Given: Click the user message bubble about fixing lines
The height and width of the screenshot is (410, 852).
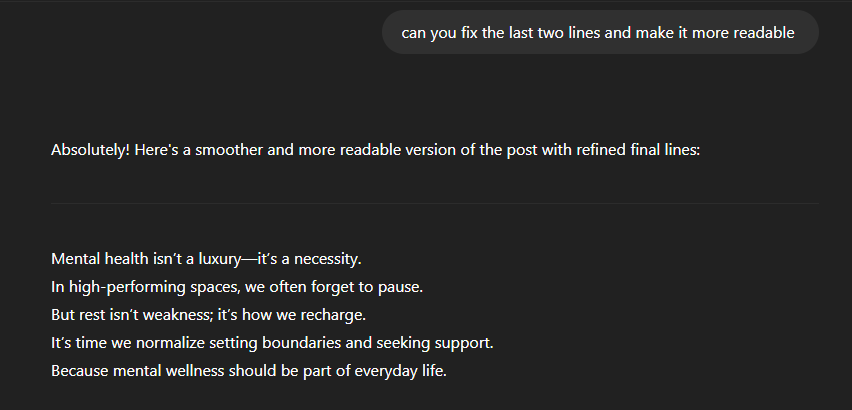Looking at the screenshot, I should point(600,32).
